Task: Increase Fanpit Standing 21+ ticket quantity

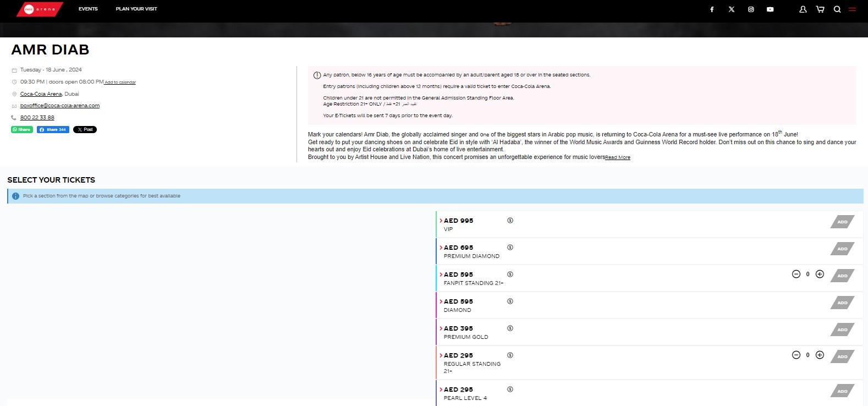Action: pos(820,274)
